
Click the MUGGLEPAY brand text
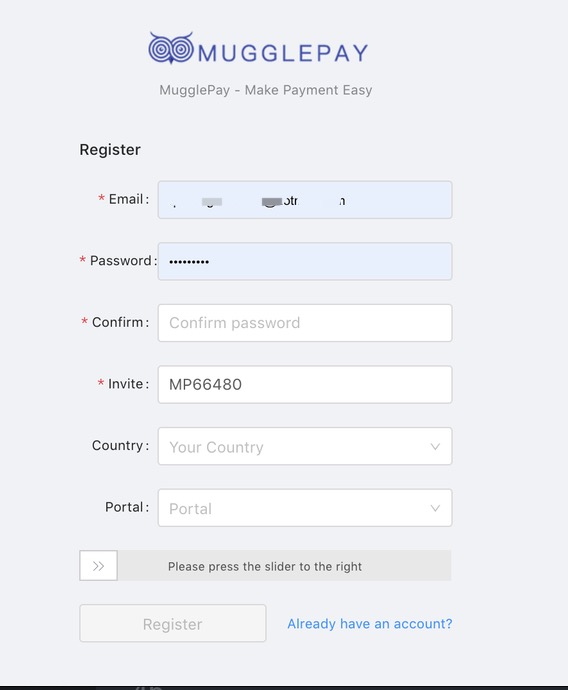click(x=283, y=53)
